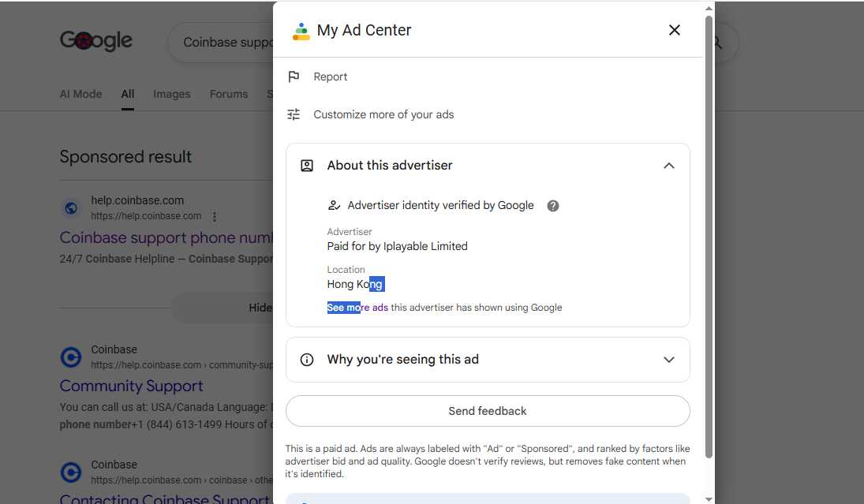Click the scrollbar down arrow
Screen dimensions: 864x504
[x=709, y=499]
